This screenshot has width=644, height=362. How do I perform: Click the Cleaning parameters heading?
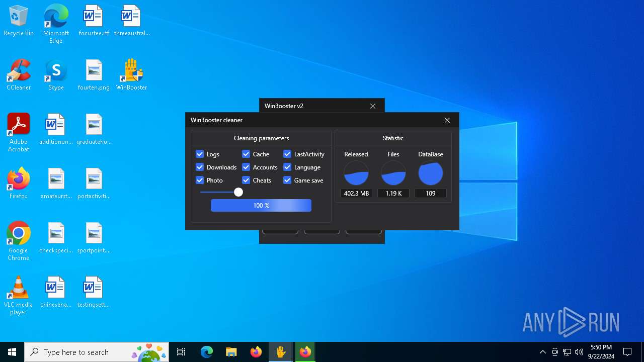coord(261,138)
